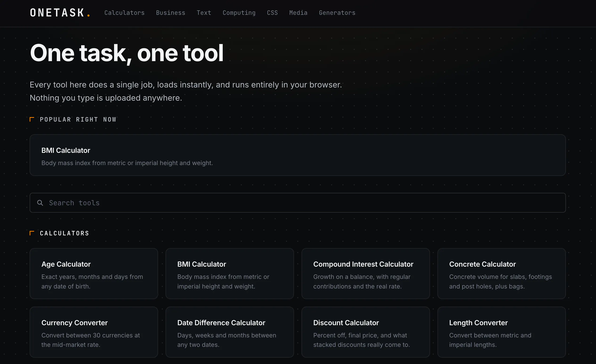This screenshot has height=364, width=596.
Task: Click the 'CALCULATORS' section heading
Action: coord(64,233)
